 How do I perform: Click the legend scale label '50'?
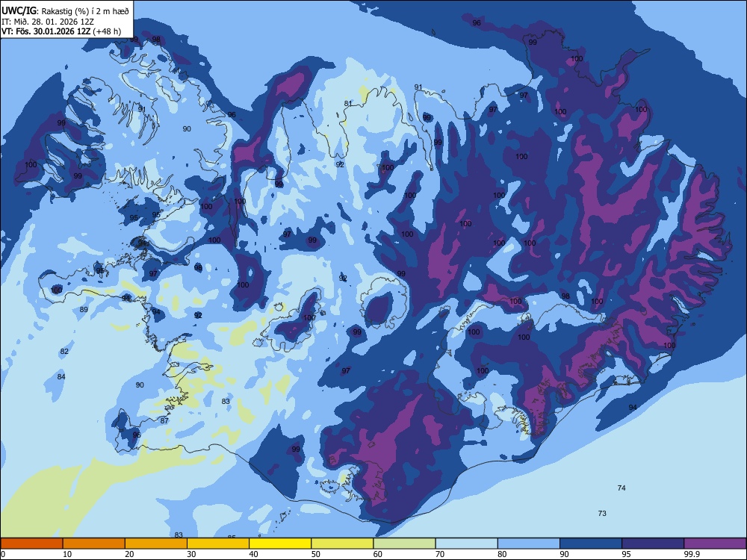tap(315, 554)
